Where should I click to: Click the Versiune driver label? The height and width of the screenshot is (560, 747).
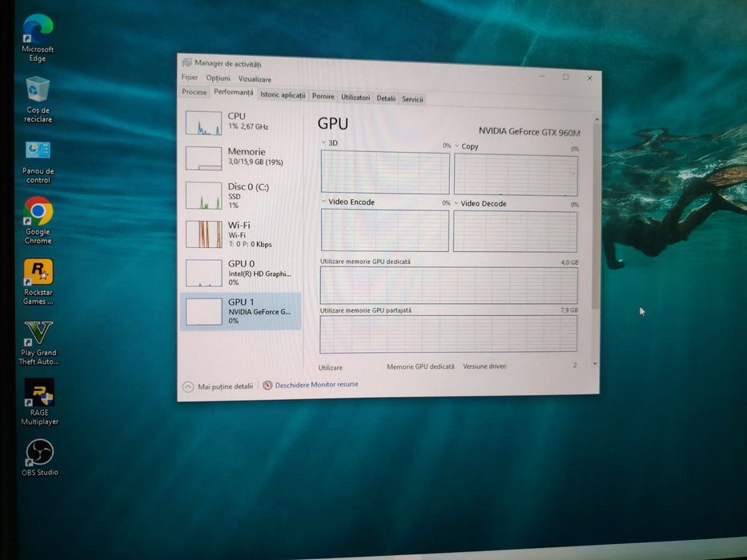click(x=484, y=366)
